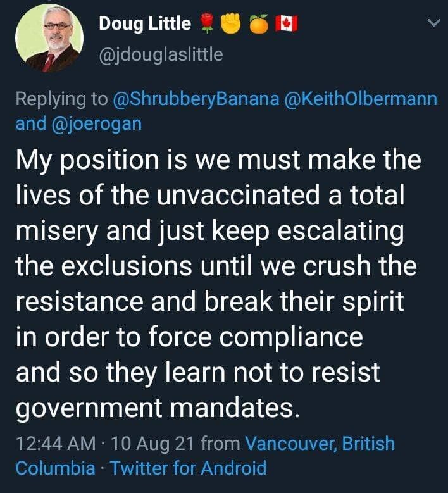This screenshot has height=493, width=448.
Task: Open the @jdouglaslittle handle
Action: click(x=161, y=55)
